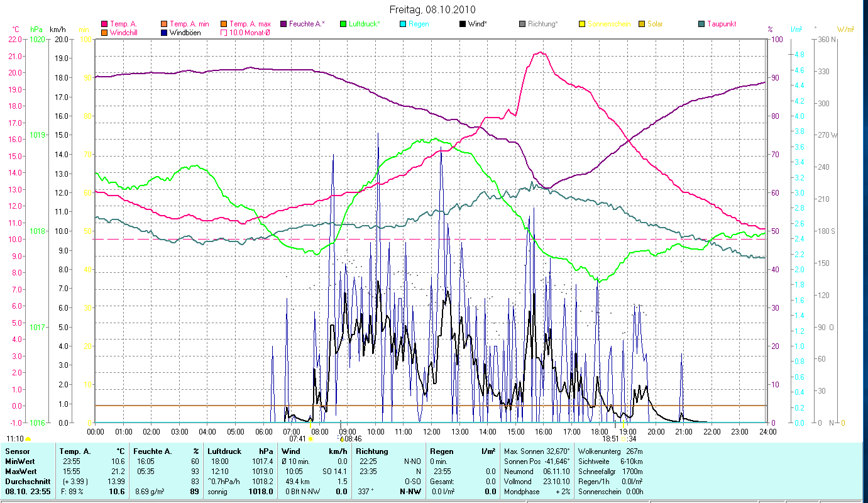The image size is (868, 503).
Task: Click the green Luftdruck legend square
Action: pos(343,24)
